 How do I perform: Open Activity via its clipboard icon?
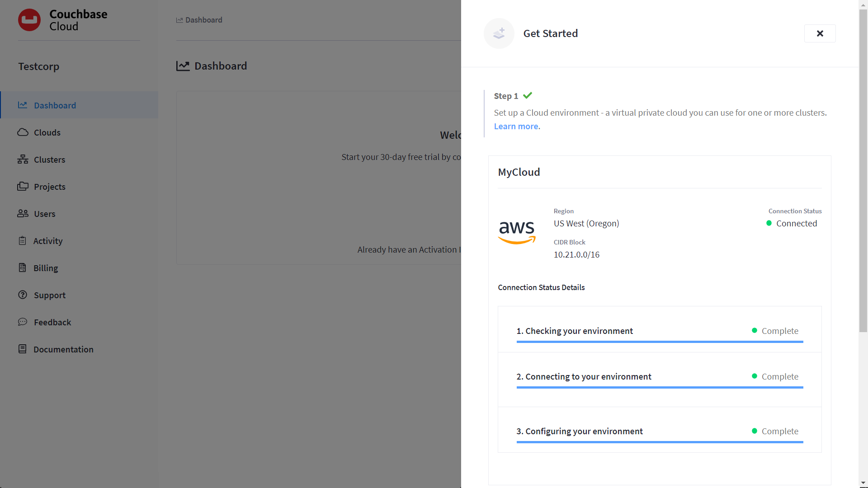(x=23, y=241)
